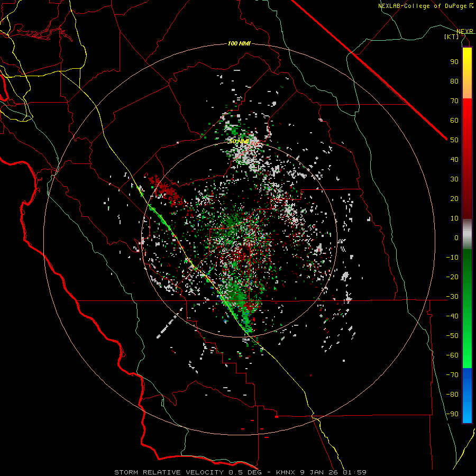This screenshot has width=476, height=476.
Task: Click the 70 value on velocity scale
Action: (454, 101)
